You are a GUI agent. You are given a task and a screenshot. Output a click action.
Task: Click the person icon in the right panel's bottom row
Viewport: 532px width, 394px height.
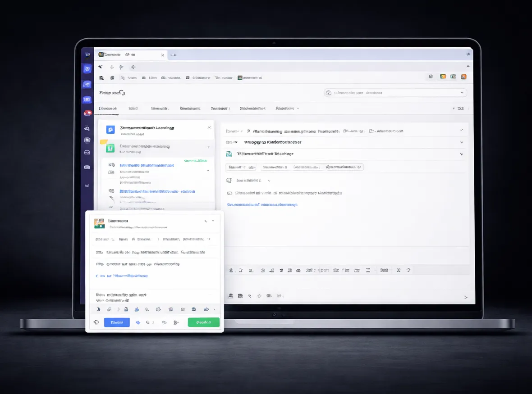231,296
